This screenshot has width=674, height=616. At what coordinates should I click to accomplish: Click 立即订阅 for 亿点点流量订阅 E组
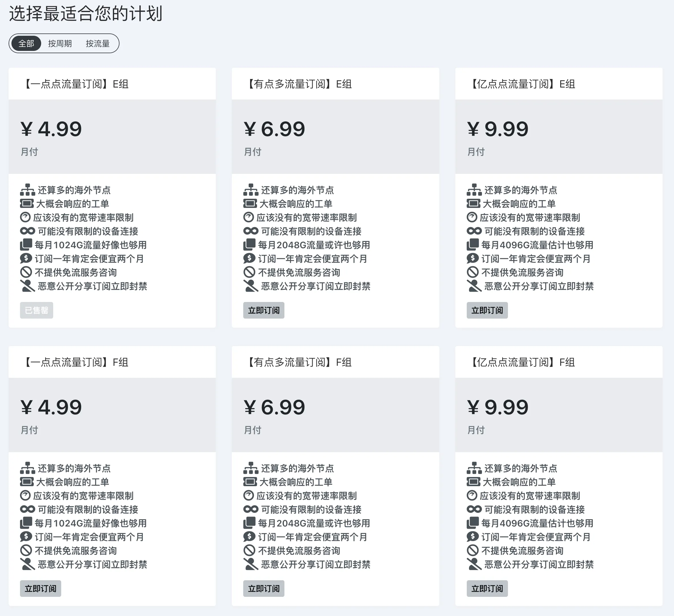pyautogui.click(x=487, y=310)
